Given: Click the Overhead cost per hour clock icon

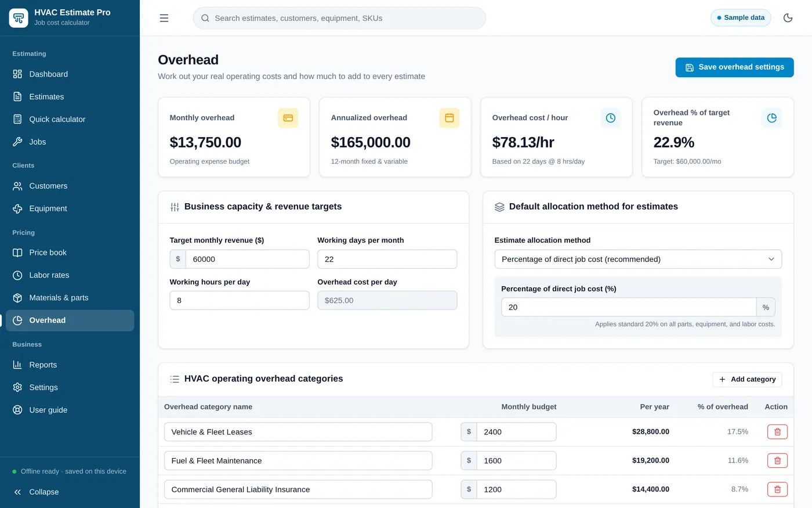Looking at the screenshot, I should pyautogui.click(x=611, y=118).
